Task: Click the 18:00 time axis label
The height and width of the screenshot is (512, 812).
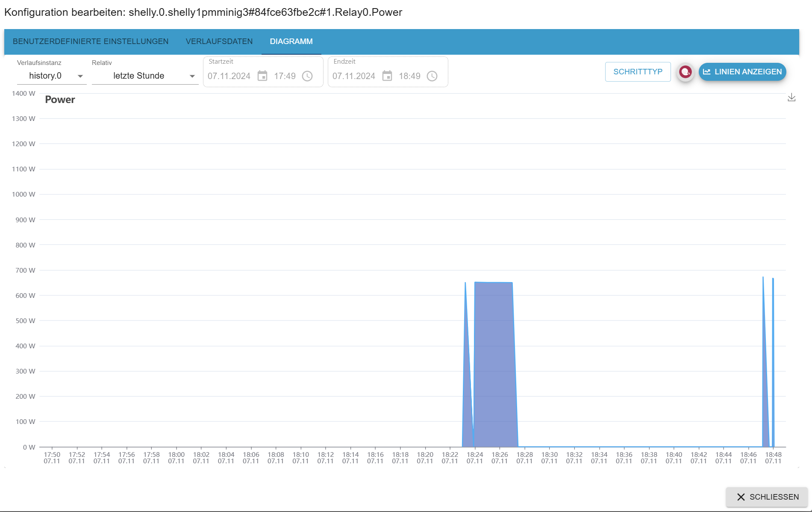Action: pos(176,458)
